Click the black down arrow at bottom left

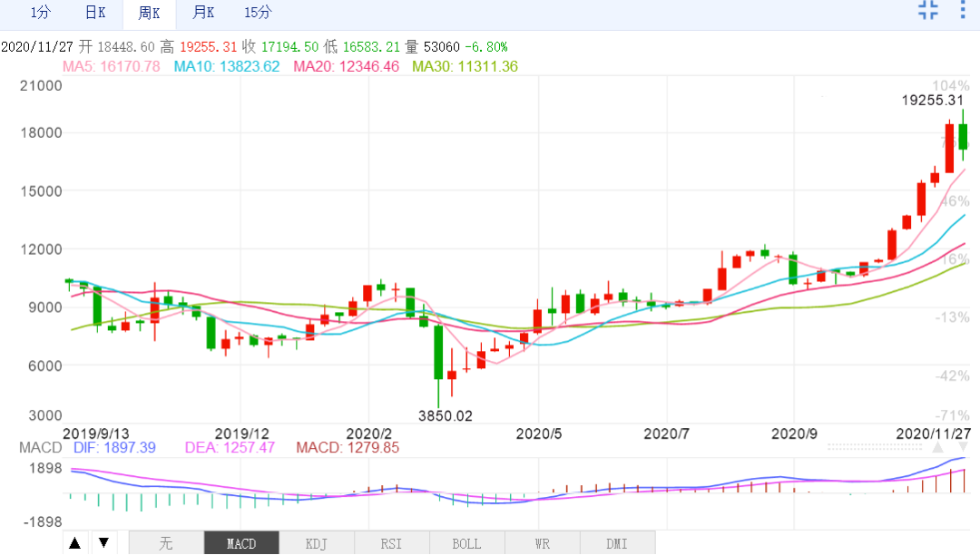point(103,542)
